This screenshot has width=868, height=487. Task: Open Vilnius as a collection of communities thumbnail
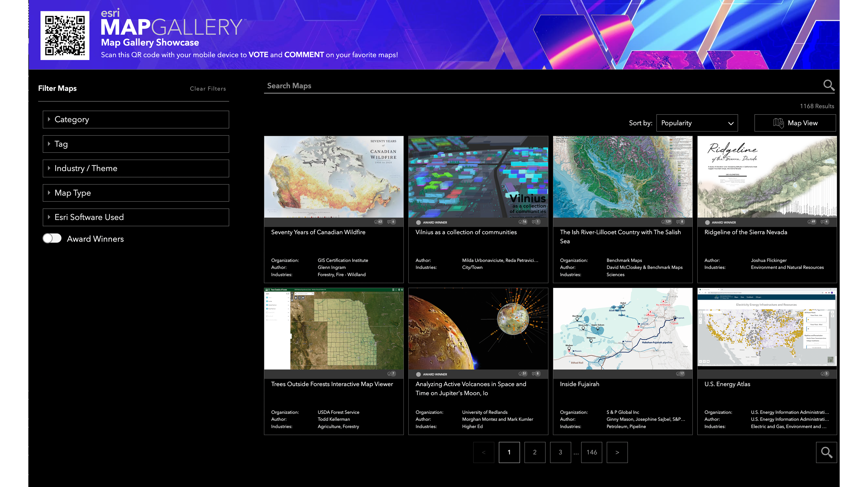click(x=478, y=177)
